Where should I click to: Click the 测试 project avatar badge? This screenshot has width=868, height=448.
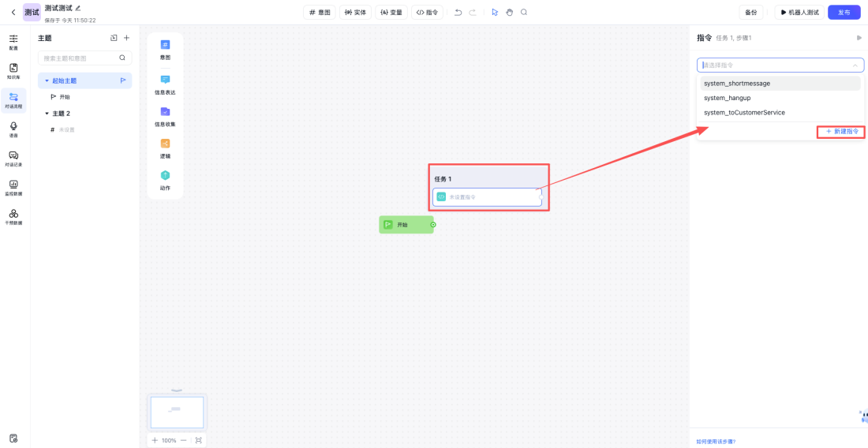[32, 12]
